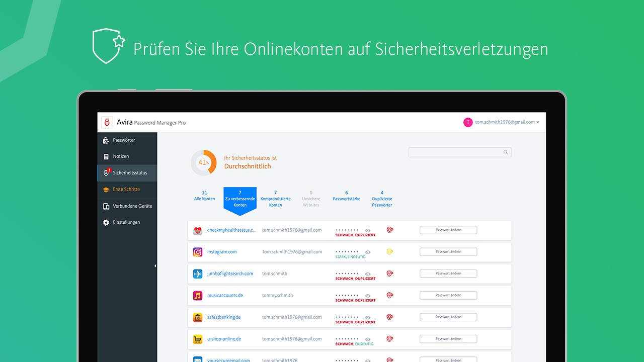This screenshot has width=644, height=362.
Task: Click the jumboflightsearch airplane icon
Action: [198, 274]
